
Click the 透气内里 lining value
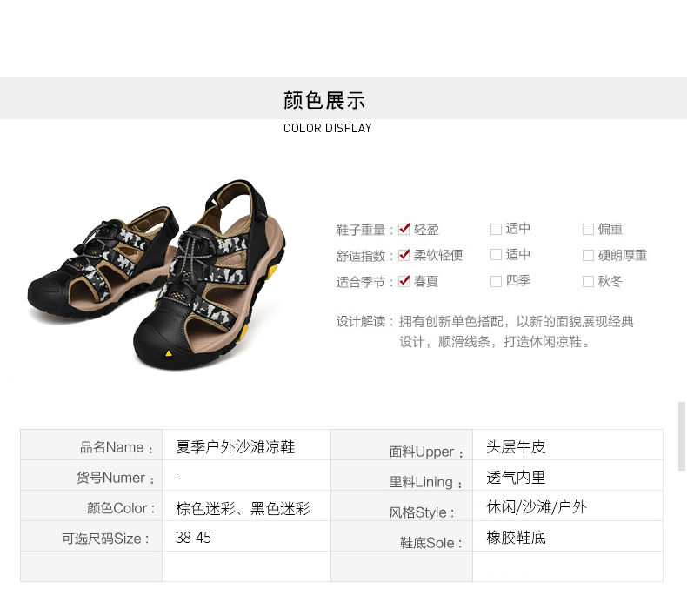(516, 478)
